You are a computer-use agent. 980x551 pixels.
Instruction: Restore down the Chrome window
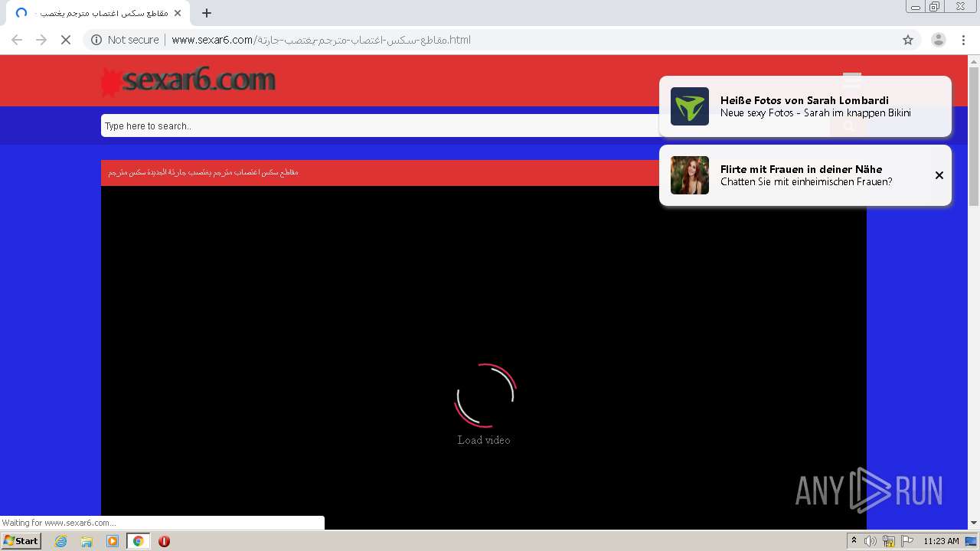[935, 7]
